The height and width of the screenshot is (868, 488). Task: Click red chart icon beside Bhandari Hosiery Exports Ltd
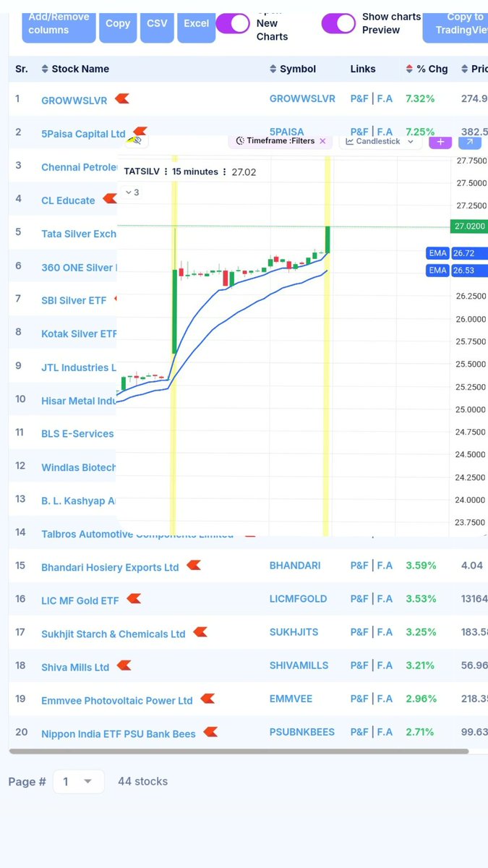tap(193, 566)
